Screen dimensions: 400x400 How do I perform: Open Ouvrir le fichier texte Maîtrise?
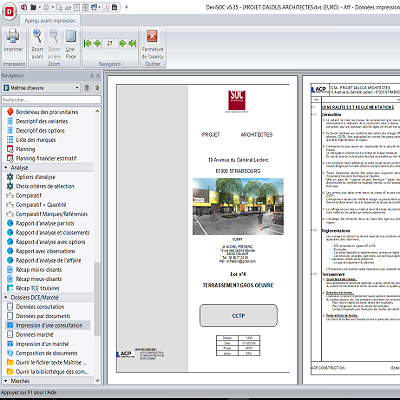pyautogui.click(x=51, y=362)
